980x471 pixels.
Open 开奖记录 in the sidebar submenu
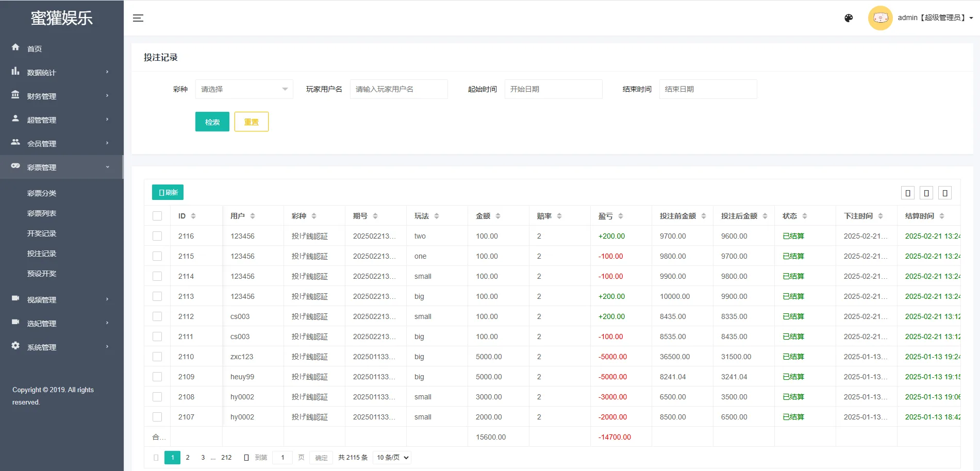click(x=42, y=233)
